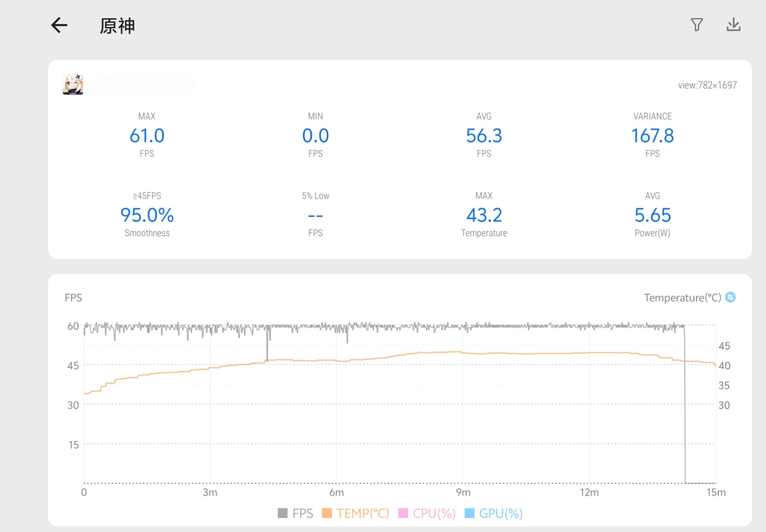The height and width of the screenshot is (532, 766).
Task: Click the pink CPU color square
Action: (403, 513)
